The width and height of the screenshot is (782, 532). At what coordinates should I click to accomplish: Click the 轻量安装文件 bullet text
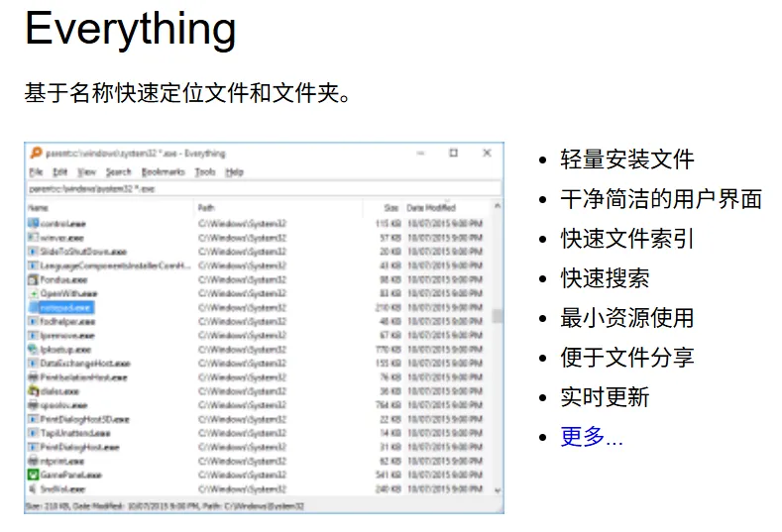pyautogui.click(x=627, y=160)
